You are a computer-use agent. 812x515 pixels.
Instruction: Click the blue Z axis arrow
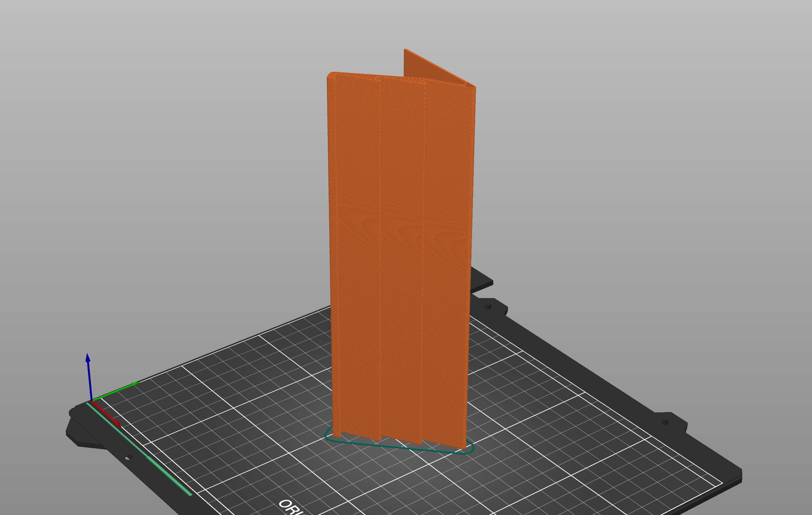[x=89, y=377]
